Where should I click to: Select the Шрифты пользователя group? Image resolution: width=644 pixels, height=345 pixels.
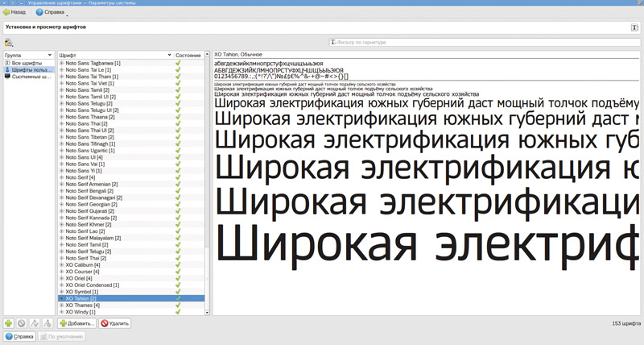(29, 70)
